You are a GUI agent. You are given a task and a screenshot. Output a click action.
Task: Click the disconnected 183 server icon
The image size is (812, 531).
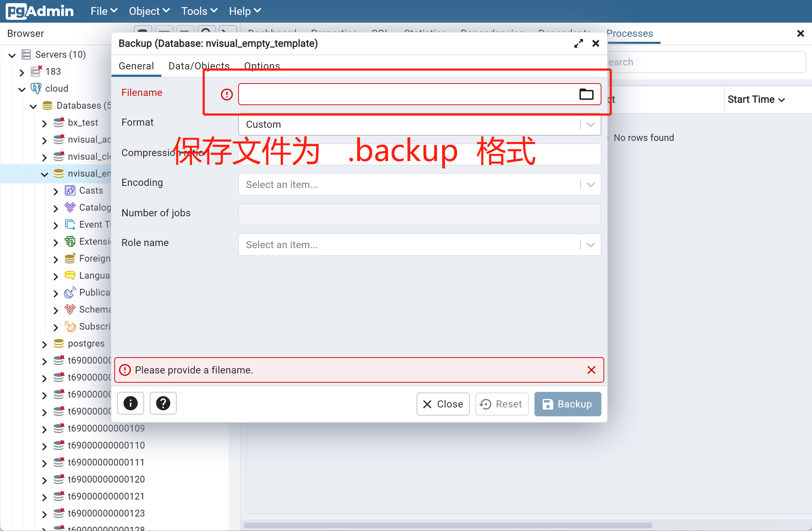[36, 71]
